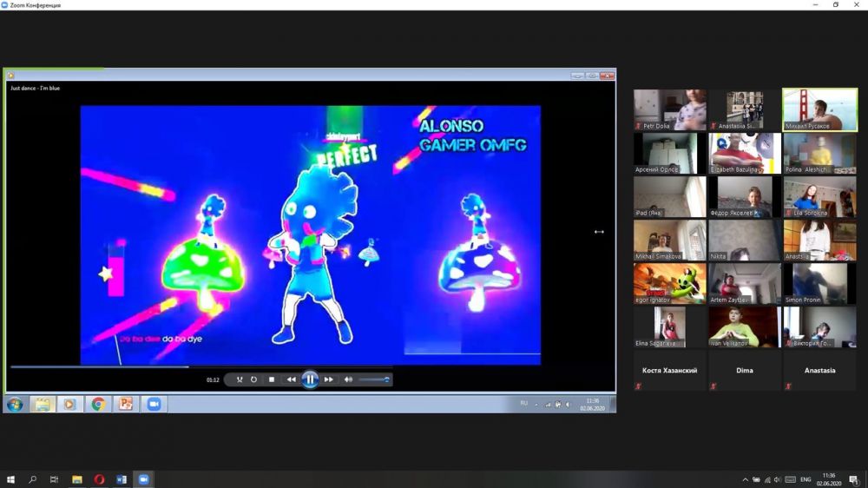Select Виктория Го... video thumbnail

point(820,327)
